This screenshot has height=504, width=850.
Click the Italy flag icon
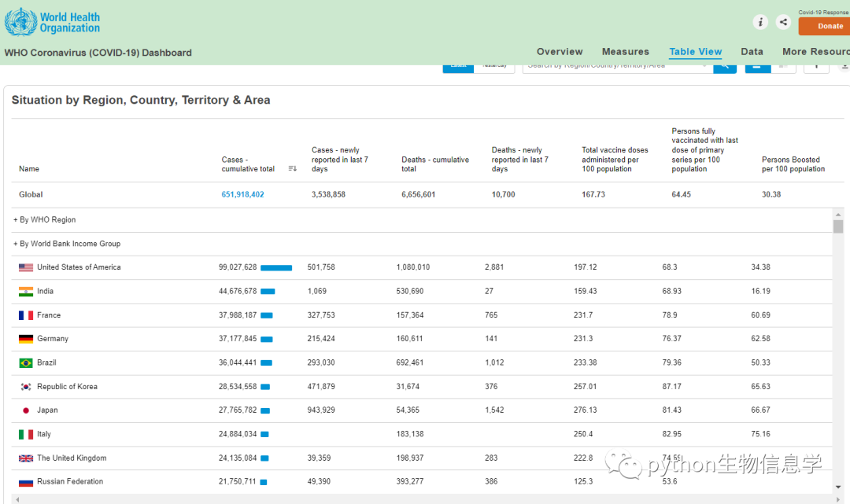coord(25,434)
